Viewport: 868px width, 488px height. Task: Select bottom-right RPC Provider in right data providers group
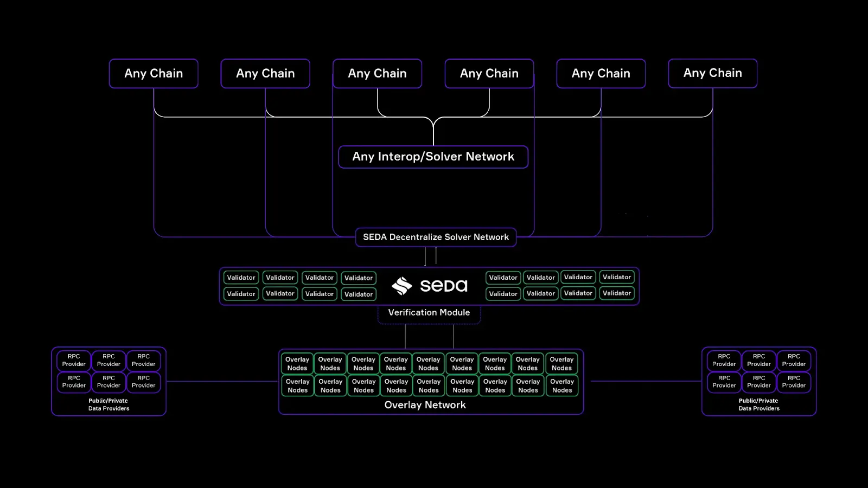click(x=794, y=382)
